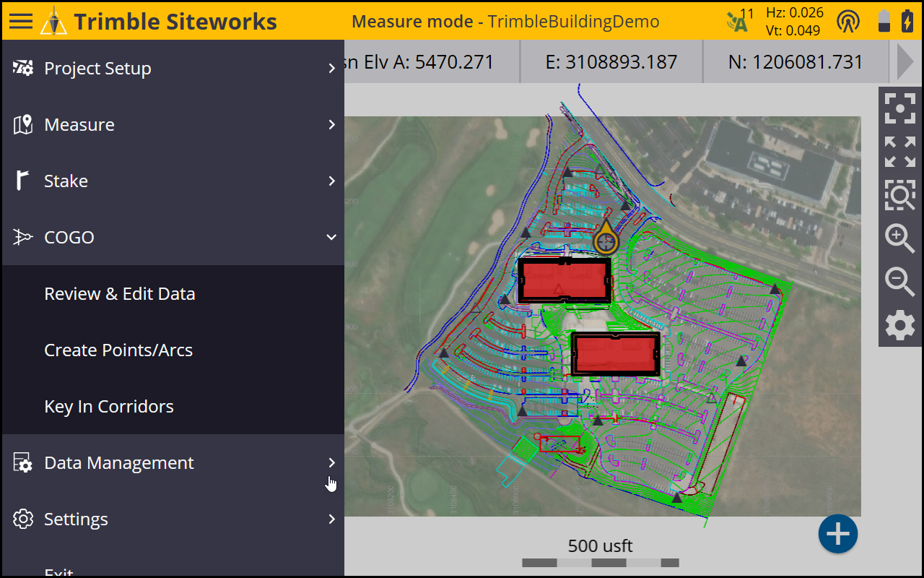Open Review & Edit Data
924x578 pixels.
[x=173, y=293]
